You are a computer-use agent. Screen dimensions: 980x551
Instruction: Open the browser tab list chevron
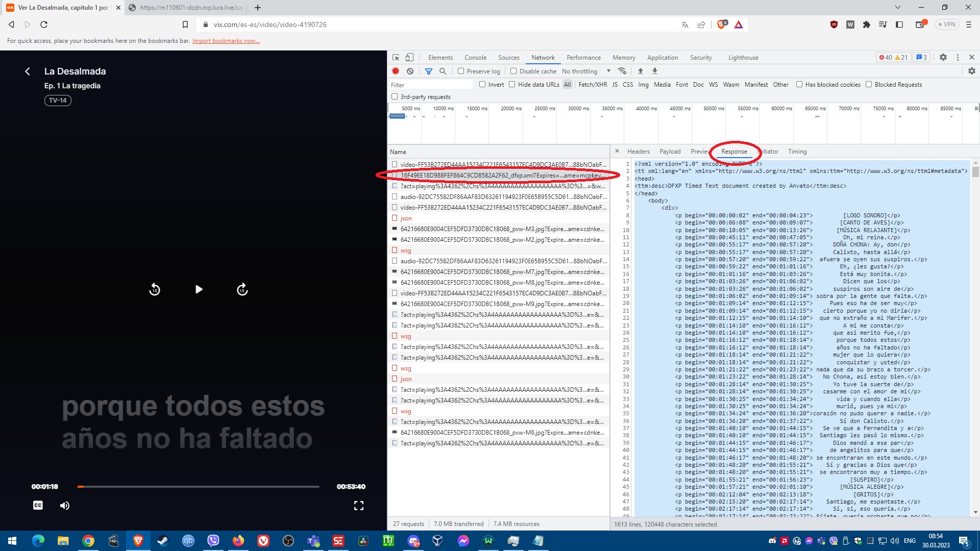(898, 8)
